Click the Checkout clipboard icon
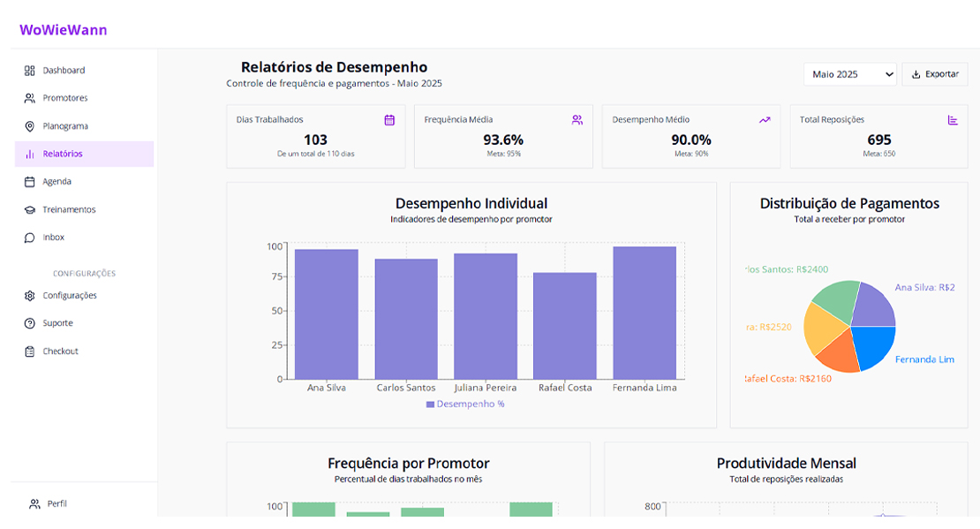980x529 pixels. (x=29, y=351)
